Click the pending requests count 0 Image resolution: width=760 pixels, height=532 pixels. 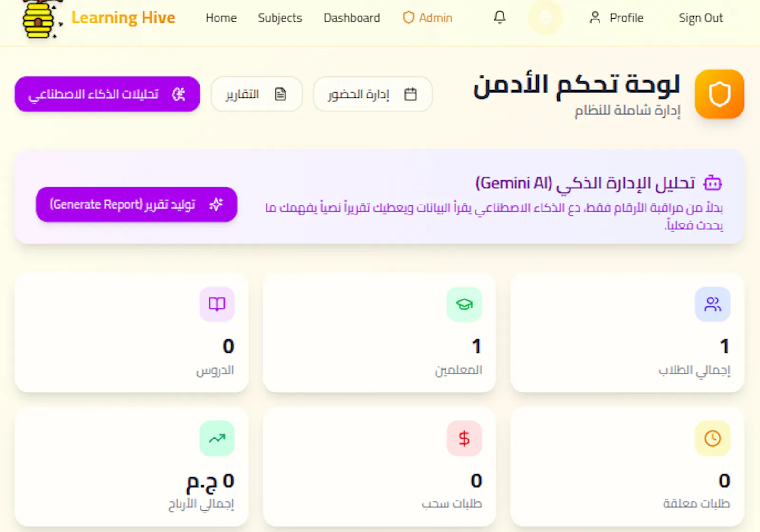pyautogui.click(x=724, y=481)
